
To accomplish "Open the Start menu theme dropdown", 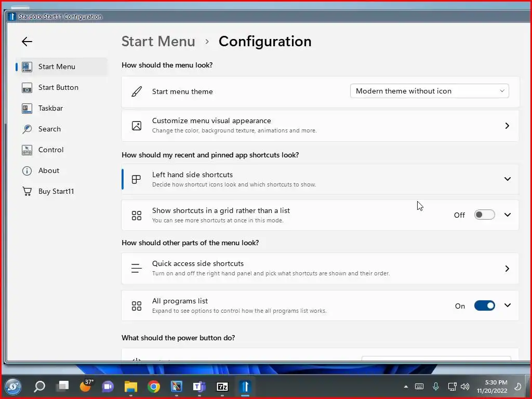I will (429, 91).
